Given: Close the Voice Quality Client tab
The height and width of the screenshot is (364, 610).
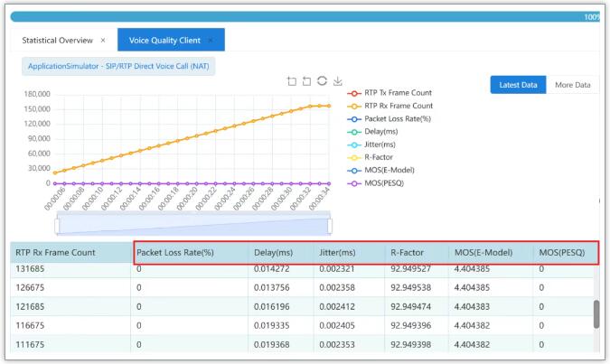Looking at the screenshot, I should coord(211,40).
